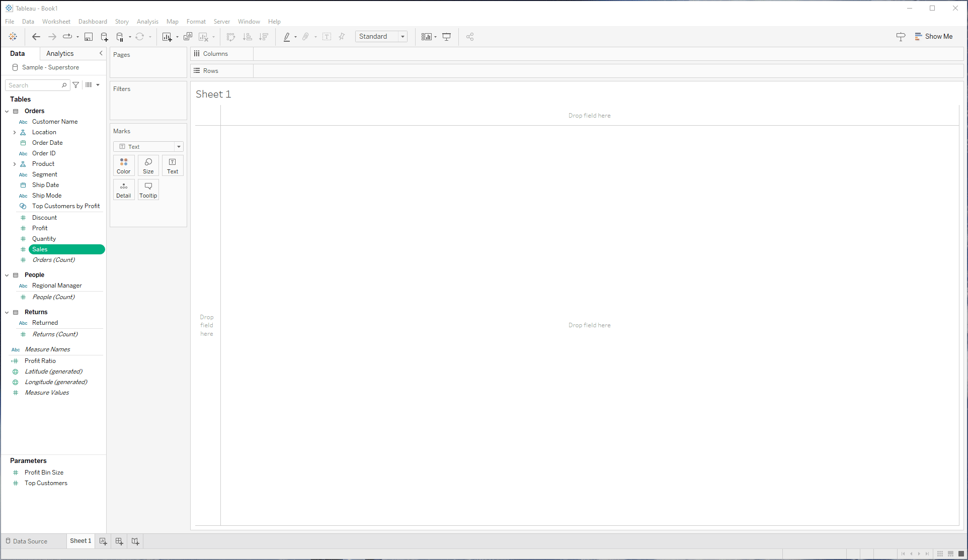Collapse the Orders table
The height and width of the screenshot is (560, 968).
click(7, 111)
